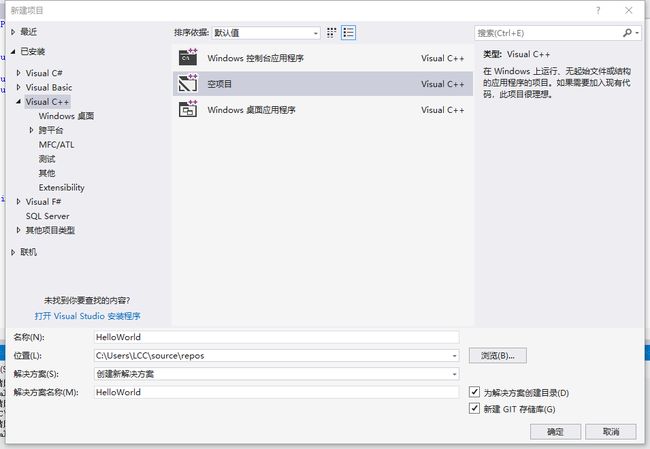The image size is (650, 449).
Task: Click the 确定 (OK) button
Action: (555, 432)
